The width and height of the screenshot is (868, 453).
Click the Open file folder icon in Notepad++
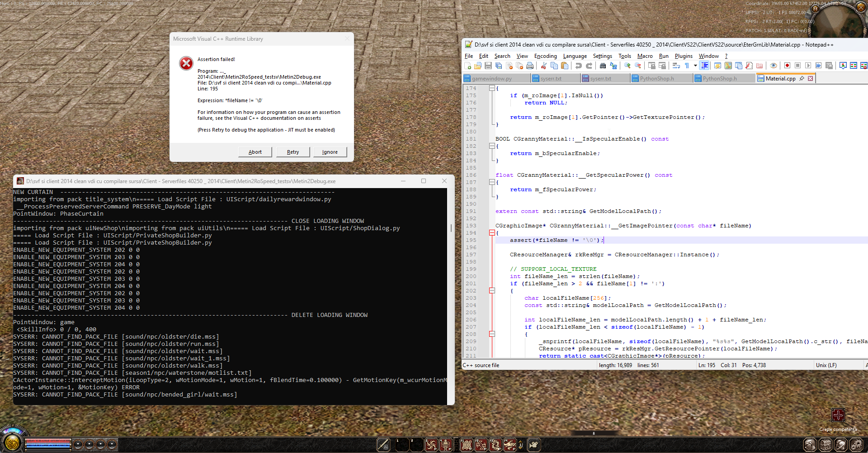[478, 66]
